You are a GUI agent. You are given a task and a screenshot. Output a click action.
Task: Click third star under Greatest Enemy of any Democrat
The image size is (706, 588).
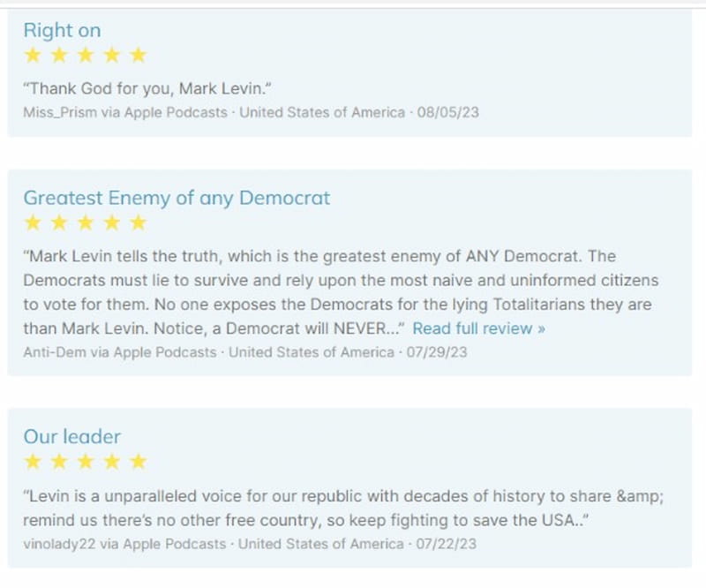click(86, 222)
